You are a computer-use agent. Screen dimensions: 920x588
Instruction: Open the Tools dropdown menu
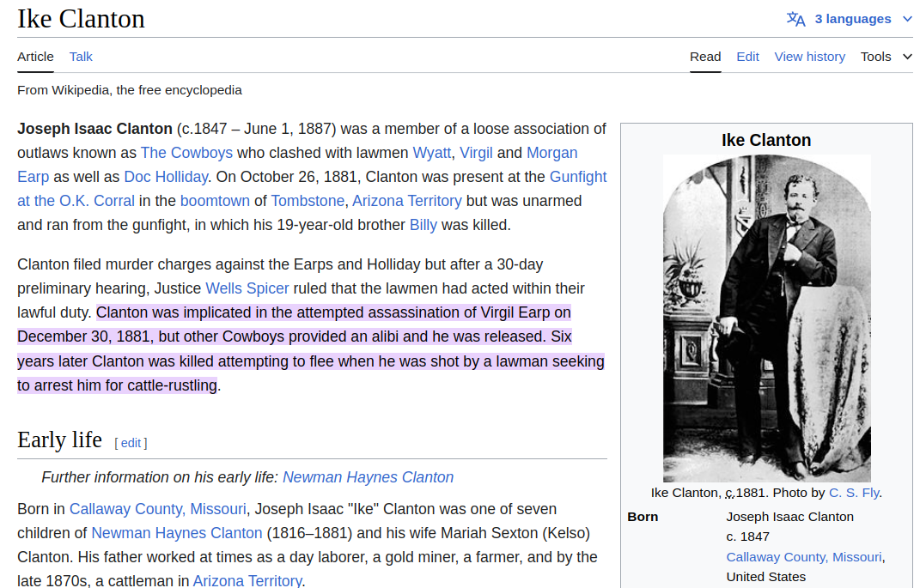tap(886, 57)
